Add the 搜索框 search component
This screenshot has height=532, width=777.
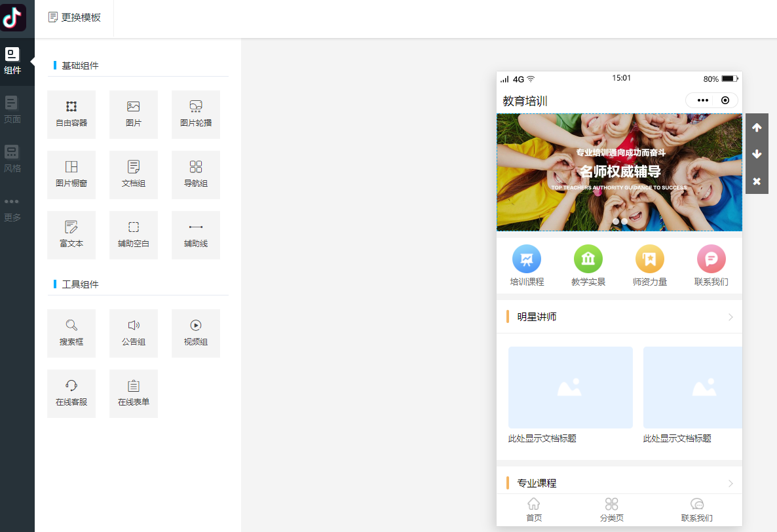71,333
